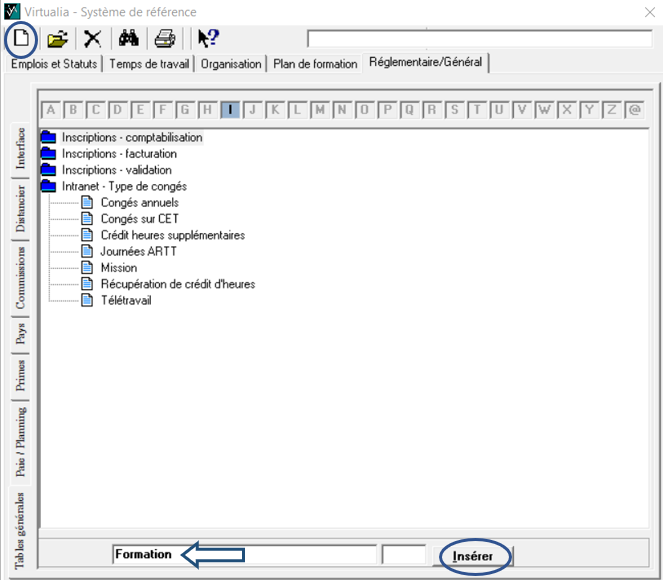Switch to the Emplois et Statuts tab
The image size is (663, 580).
(54, 64)
